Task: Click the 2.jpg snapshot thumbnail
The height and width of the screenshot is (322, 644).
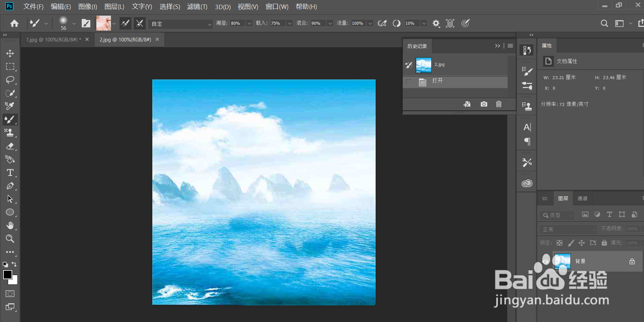Action: click(x=423, y=65)
